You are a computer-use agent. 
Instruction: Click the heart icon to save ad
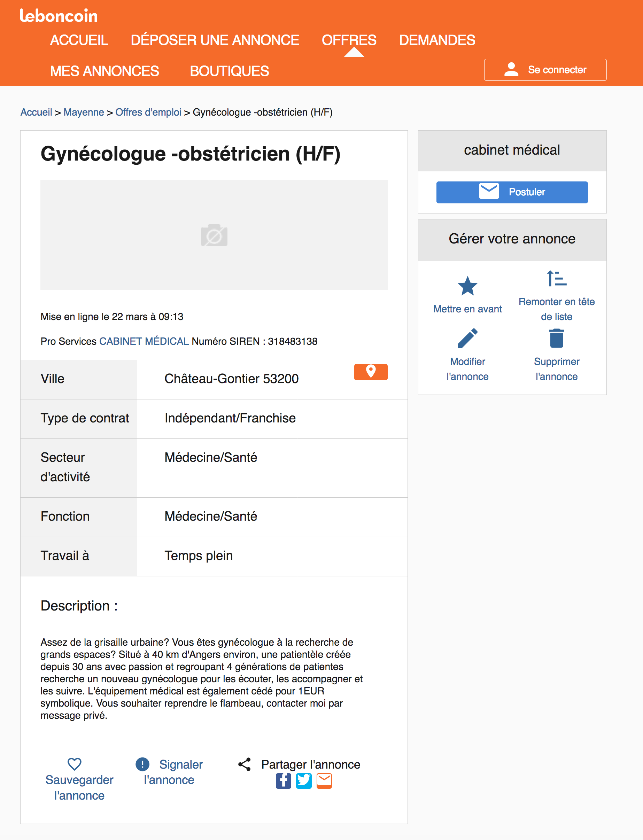coord(74,764)
